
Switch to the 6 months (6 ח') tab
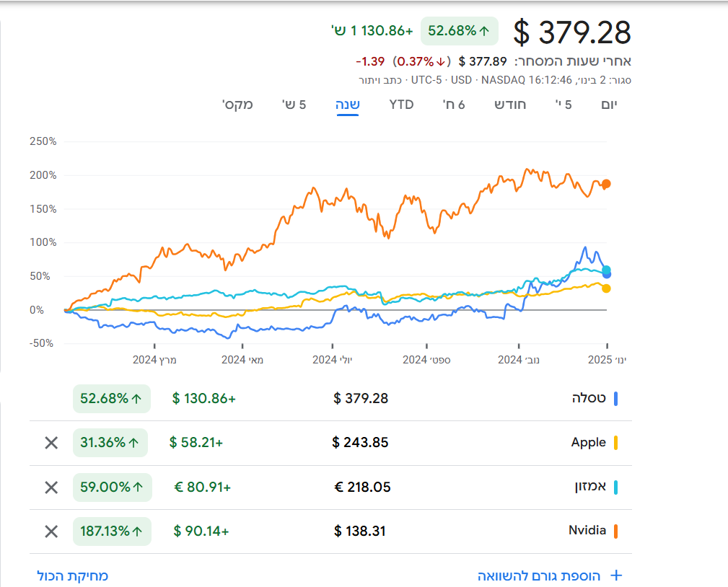[x=454, y=105]
